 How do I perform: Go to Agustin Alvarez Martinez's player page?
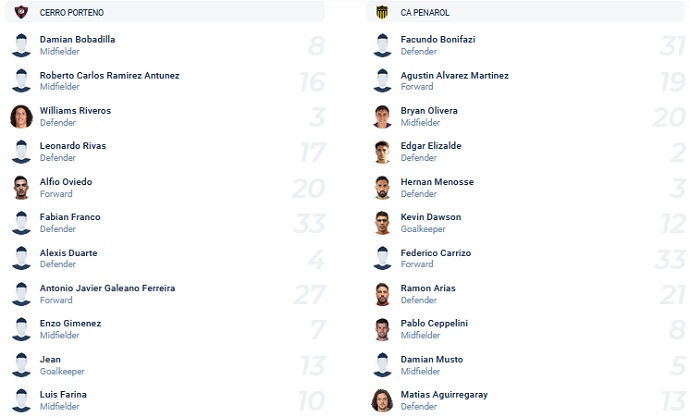(454, 75)
